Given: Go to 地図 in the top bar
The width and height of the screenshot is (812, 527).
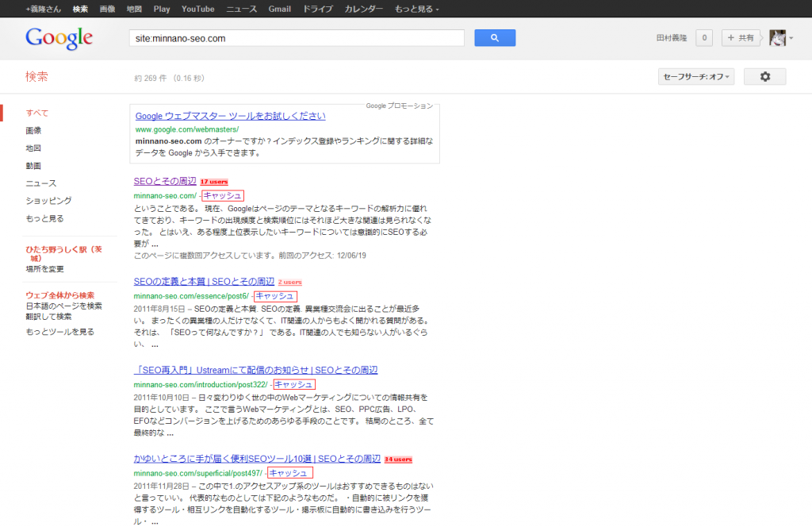Looking at the screenshot, I should click(134, 9).
